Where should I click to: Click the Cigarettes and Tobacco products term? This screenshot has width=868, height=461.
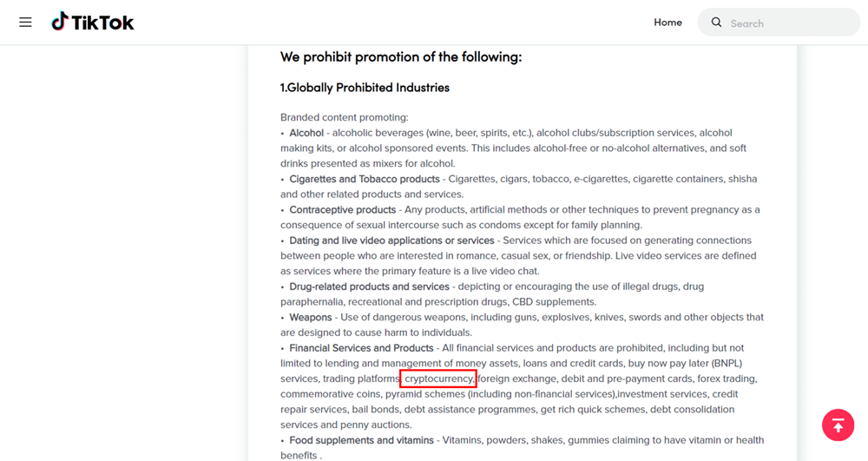(365, 179)
